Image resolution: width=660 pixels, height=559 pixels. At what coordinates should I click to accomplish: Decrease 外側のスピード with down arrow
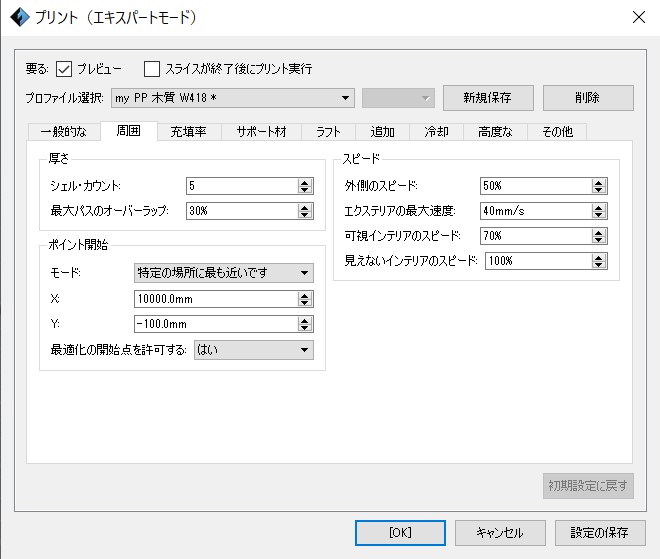pos(599,190)
